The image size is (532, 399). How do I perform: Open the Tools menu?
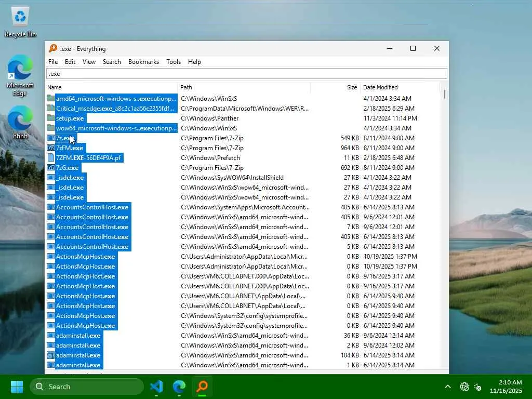(x=174, y=62)
